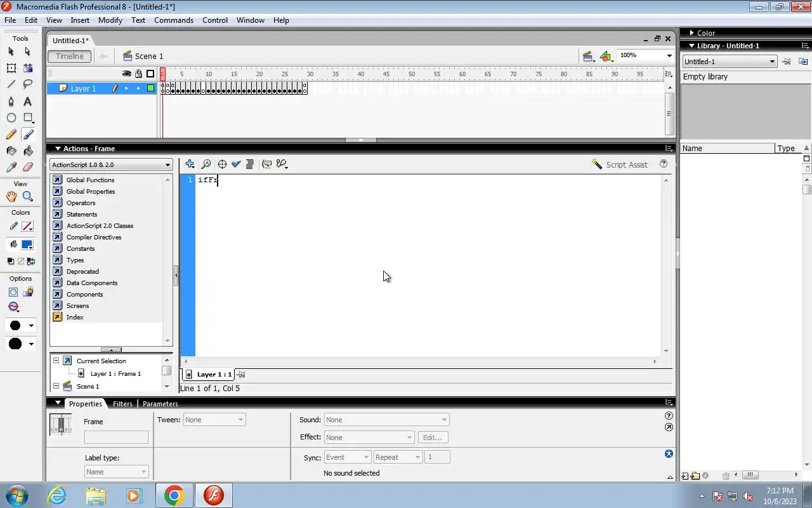Click the Auto format icon

[250, 164]
